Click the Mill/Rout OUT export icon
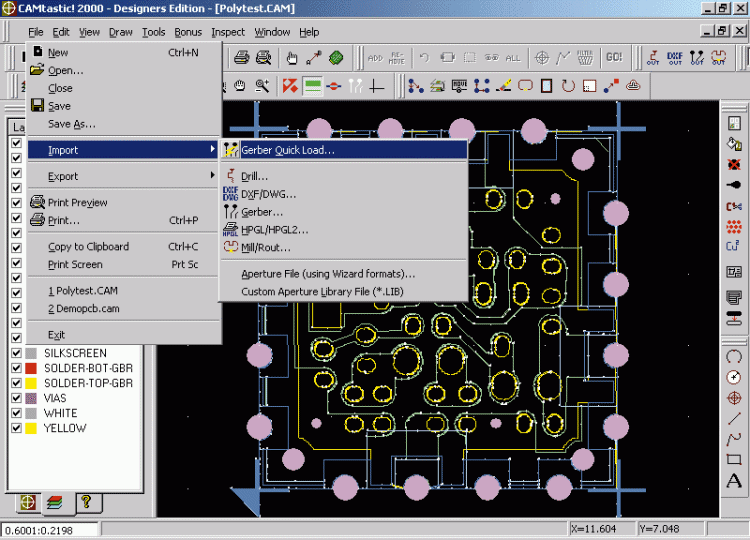750x540 pixels. click(718, 58)
